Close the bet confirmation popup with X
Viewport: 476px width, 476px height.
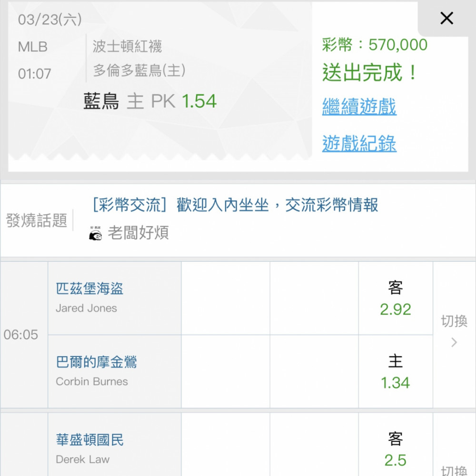446,18
